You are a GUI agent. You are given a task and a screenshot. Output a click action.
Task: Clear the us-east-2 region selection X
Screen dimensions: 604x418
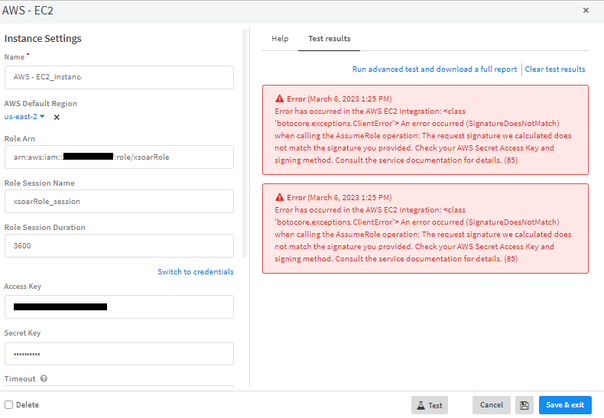(57, 117)
